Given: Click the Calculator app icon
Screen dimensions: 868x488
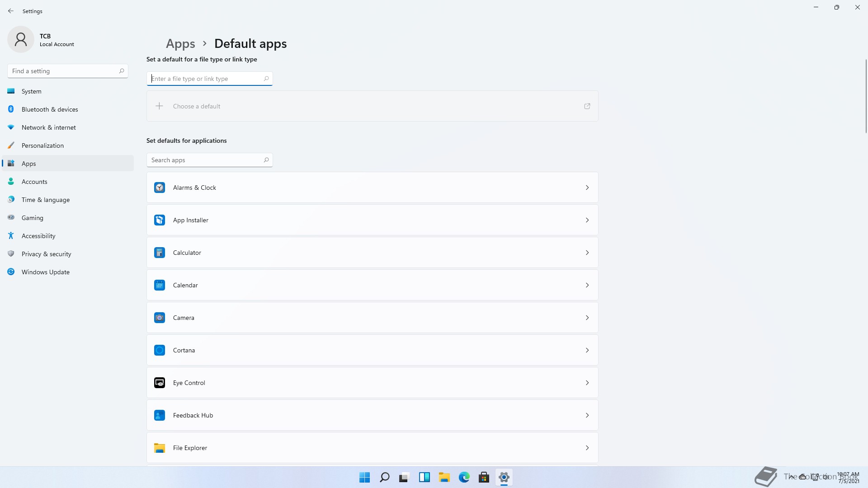Looking at the screenshot, I should [160, 253].
